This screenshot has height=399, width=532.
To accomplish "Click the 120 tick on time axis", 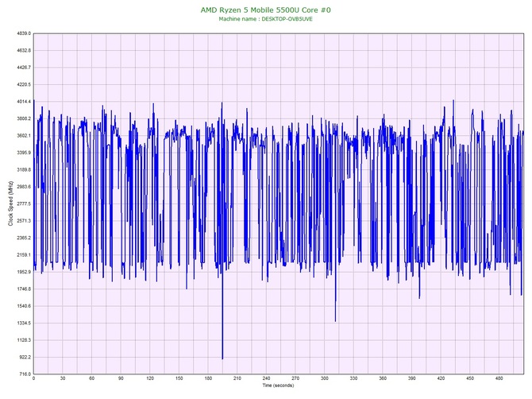I will 150,378.
